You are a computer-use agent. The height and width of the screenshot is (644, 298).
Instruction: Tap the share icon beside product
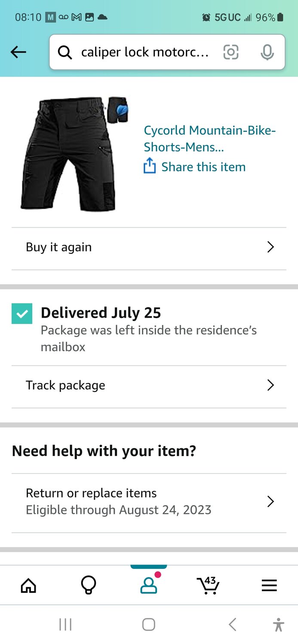coord(149,166)
